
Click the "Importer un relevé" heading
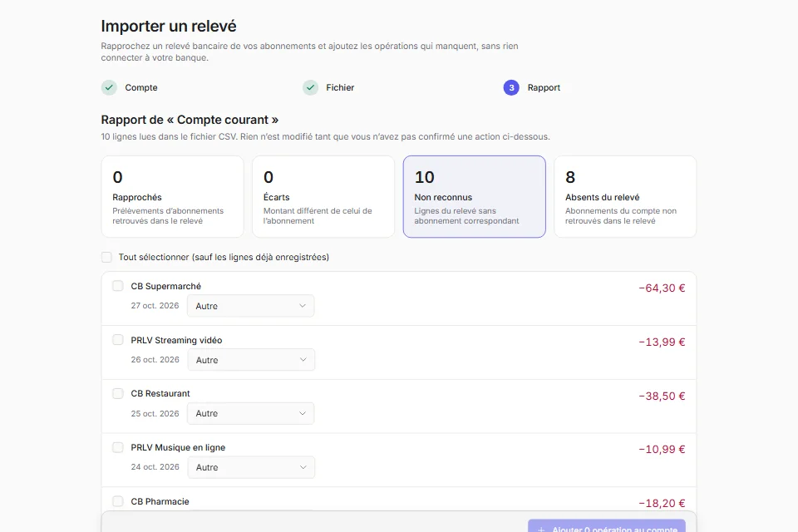[169, 26]
